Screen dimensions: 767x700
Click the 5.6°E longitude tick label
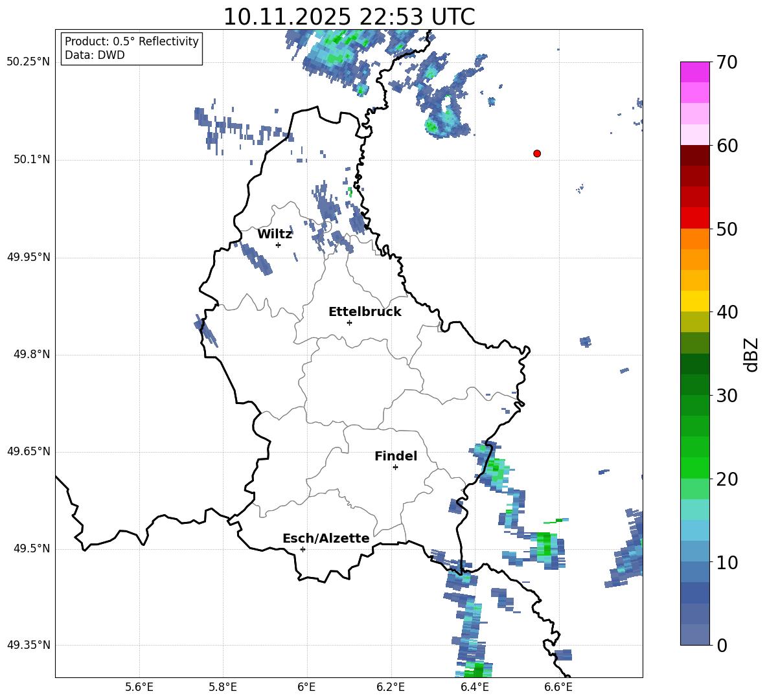(139, 687)
